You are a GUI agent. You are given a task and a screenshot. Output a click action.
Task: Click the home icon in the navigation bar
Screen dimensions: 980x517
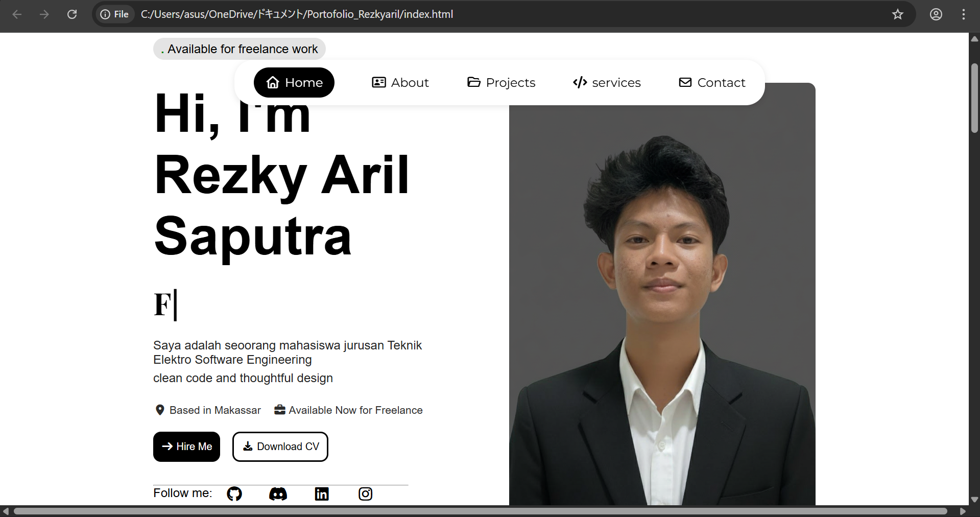tap(272, 82)
